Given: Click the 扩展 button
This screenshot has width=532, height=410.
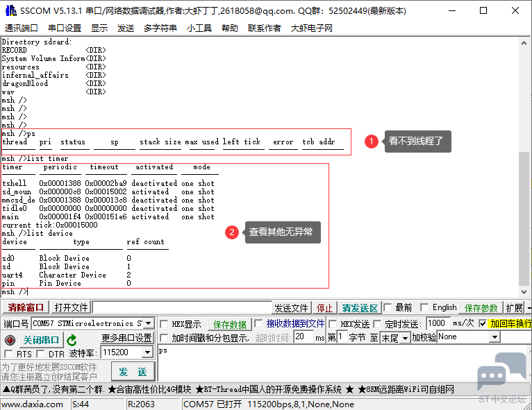Looking at the screenshot, I should coord(514,308).
